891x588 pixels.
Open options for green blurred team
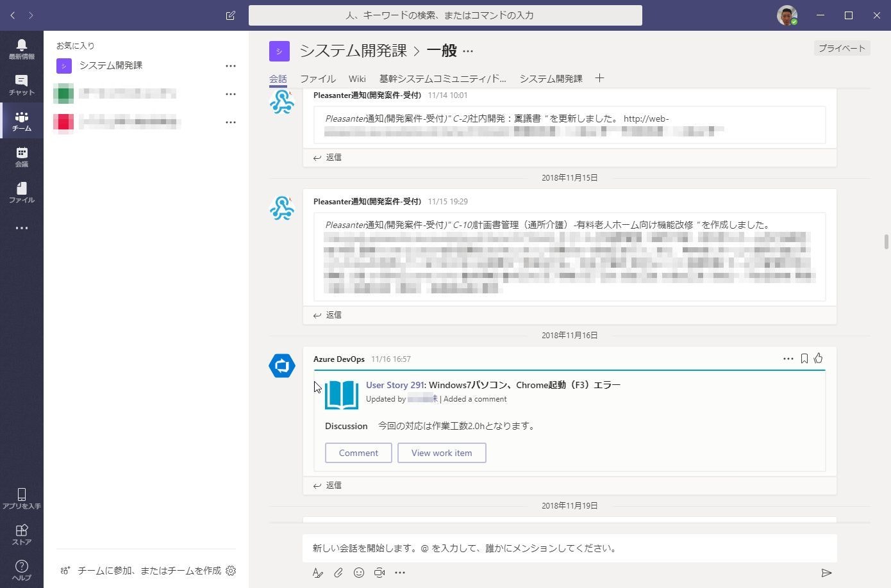coord(231,94)
